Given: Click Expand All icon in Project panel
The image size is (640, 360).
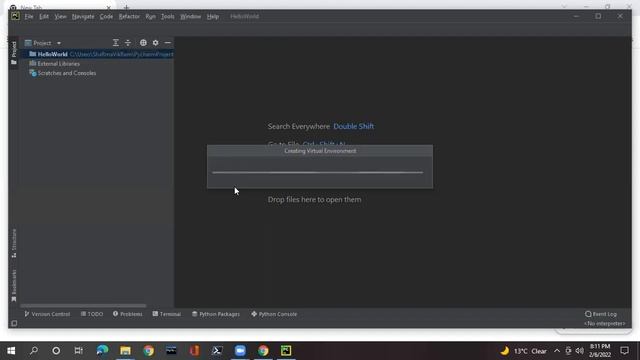Looking at the screenshot, I should (x=116, y=43).
